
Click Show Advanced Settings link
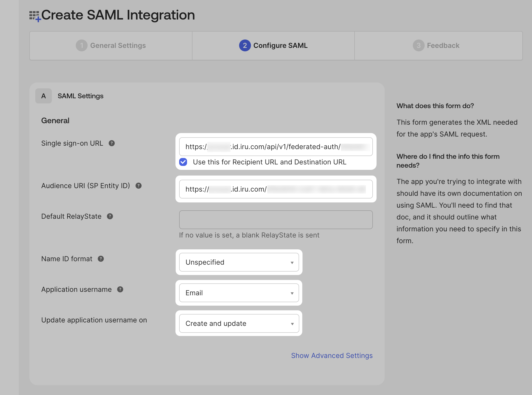332,355
